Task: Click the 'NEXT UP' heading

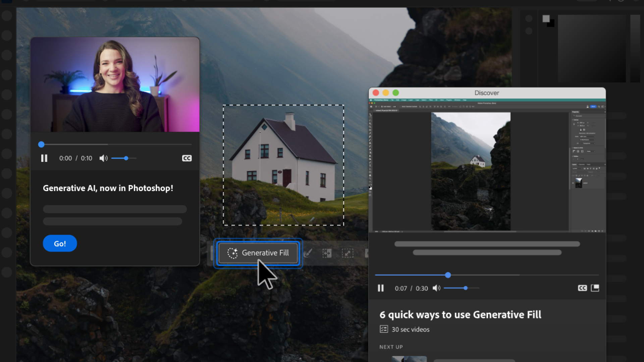Action: click(x=391, y=347)
